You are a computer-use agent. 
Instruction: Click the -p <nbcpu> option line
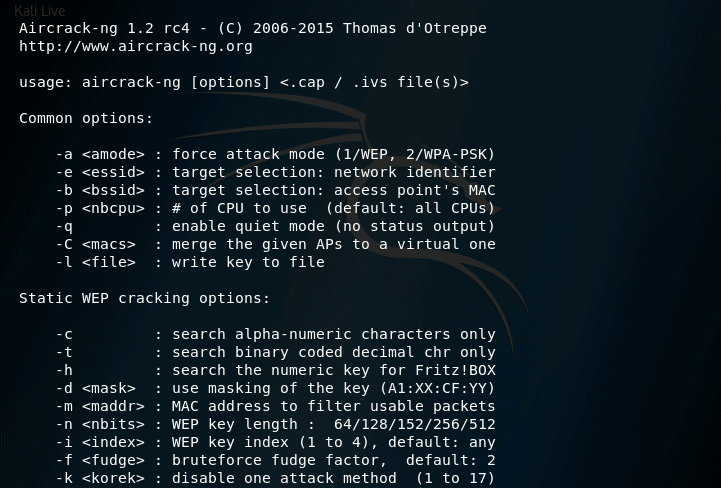275,208
